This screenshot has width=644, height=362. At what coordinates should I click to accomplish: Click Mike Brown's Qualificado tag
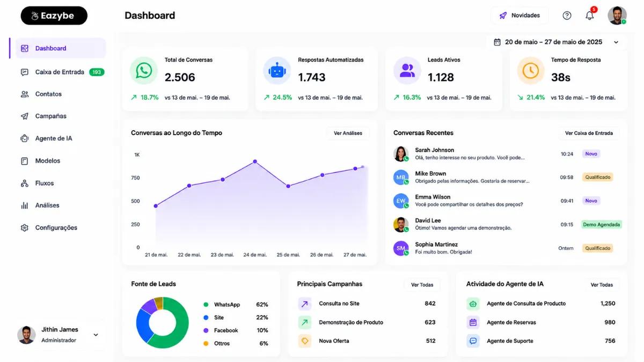tap(597, 177)
